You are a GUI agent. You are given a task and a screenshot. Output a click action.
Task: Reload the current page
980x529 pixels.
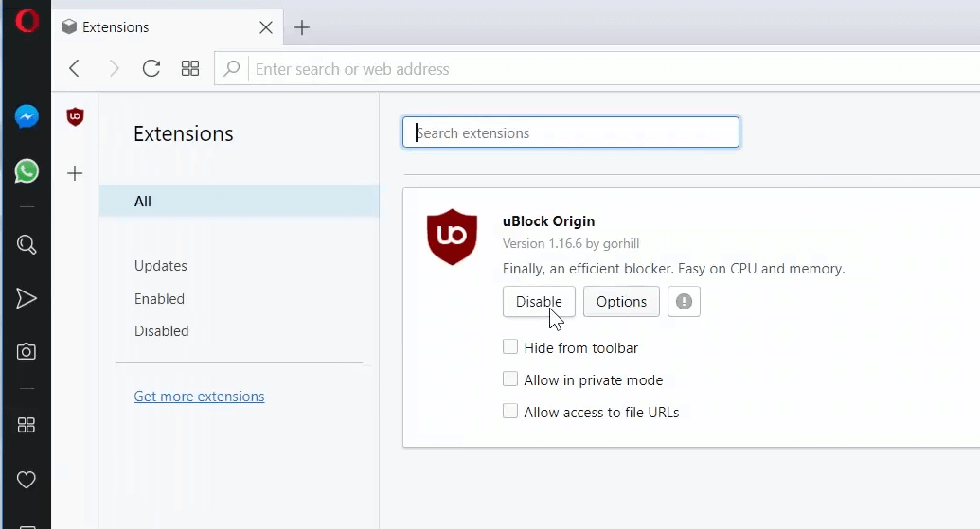pyautogui.click(x=151, y=68)
